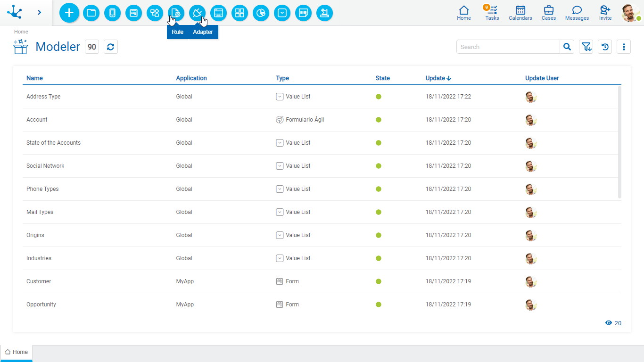Click update user avatar in Industries row
This screenshot has height=362, width=644.
tap(531, 258)
